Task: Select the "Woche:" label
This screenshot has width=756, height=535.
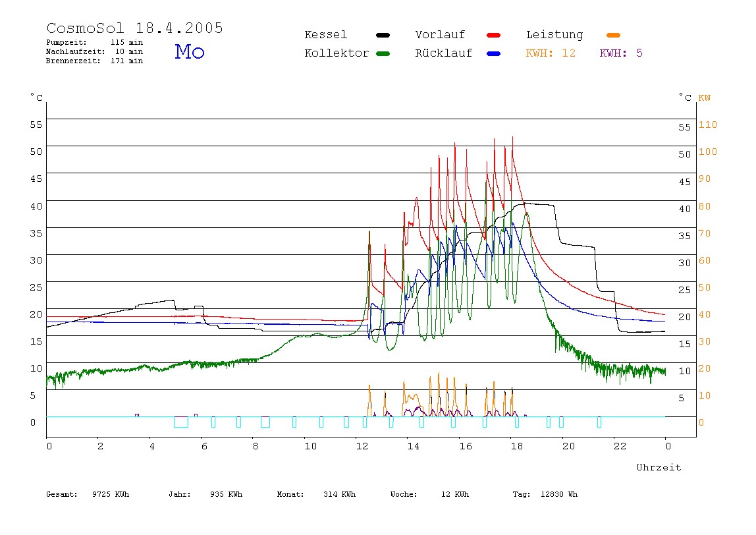Action: point(404,494)
